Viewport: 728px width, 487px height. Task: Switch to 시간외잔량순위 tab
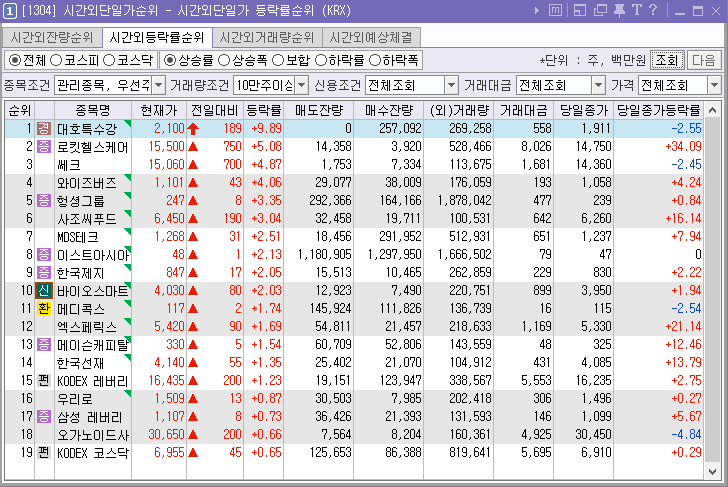pyautogui.click(x=52, y=37)
